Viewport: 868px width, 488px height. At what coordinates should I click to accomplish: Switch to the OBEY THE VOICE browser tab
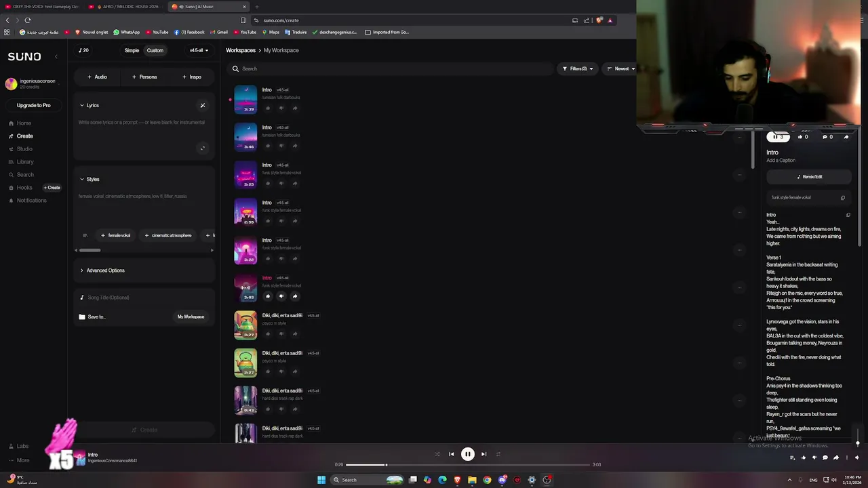(42, 7)
